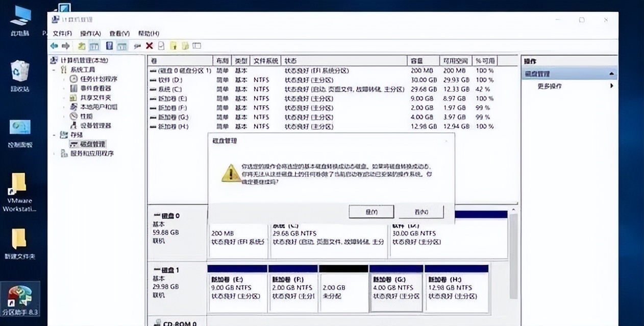Select the unallocated 2.00 GB partition on 磁盘 1
The width and height of the screenshot is (644, 326).
(x=343, y=287)
